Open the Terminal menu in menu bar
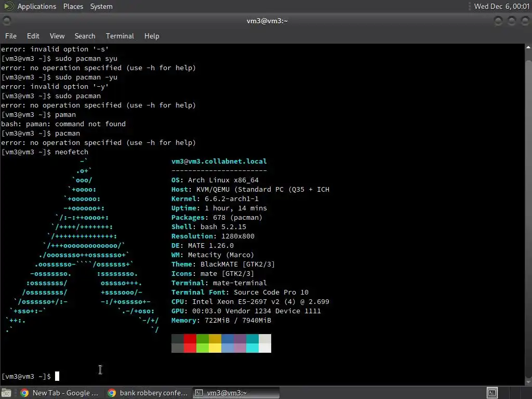The width and height of the screenshot is (532, 399). (120, 36)
